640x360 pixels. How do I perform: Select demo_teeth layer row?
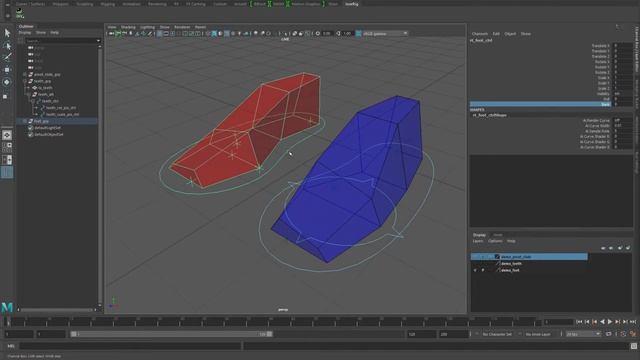click(529, 264)
